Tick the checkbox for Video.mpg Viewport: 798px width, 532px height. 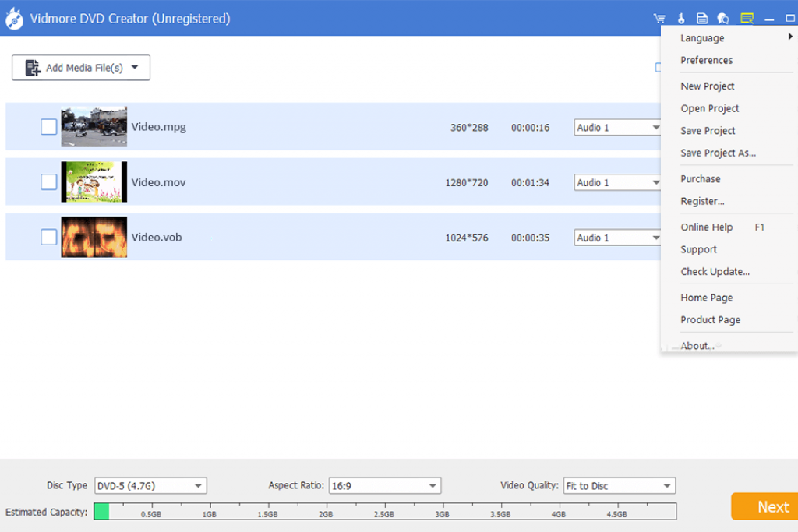click(x=48, y=127)
